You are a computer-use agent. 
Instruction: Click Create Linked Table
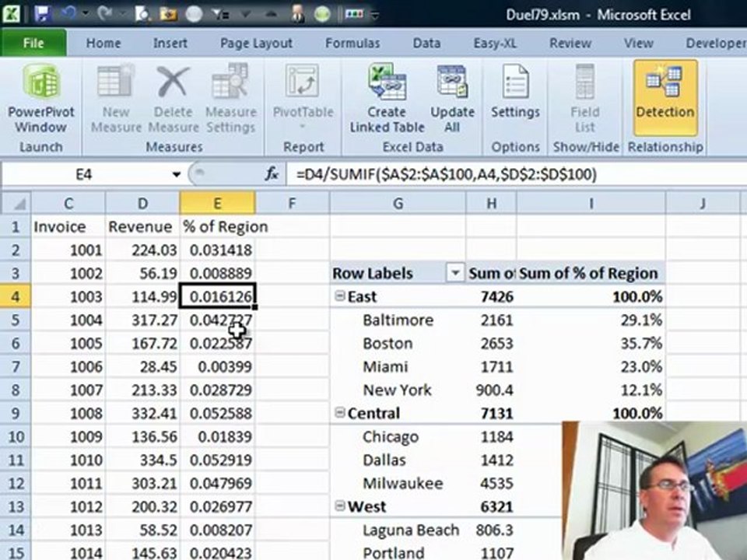(x=387, y=99)
